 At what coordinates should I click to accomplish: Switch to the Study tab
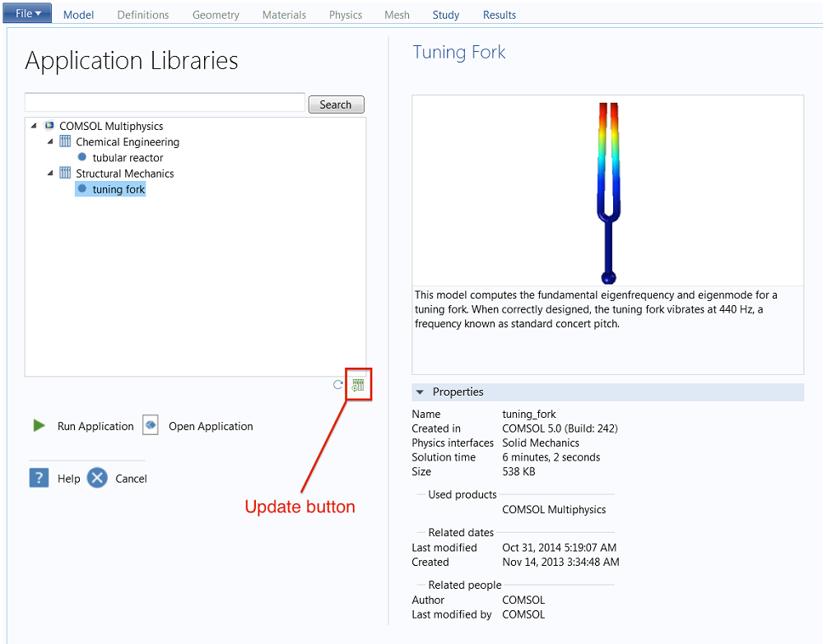click(445, 15)
